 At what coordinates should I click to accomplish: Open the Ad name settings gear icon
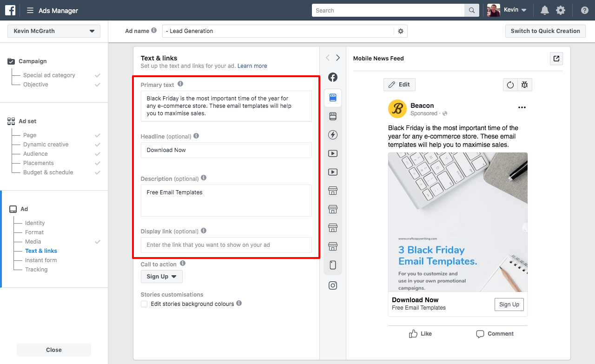coord(400,31)
